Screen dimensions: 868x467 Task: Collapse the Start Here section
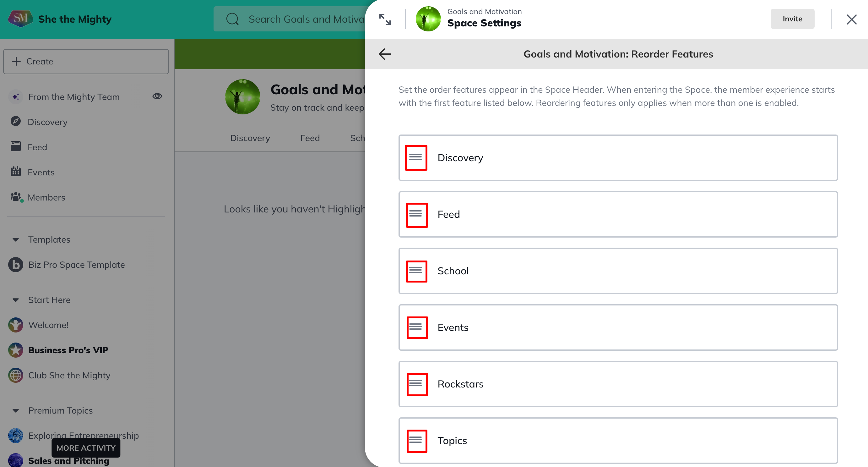15,300
